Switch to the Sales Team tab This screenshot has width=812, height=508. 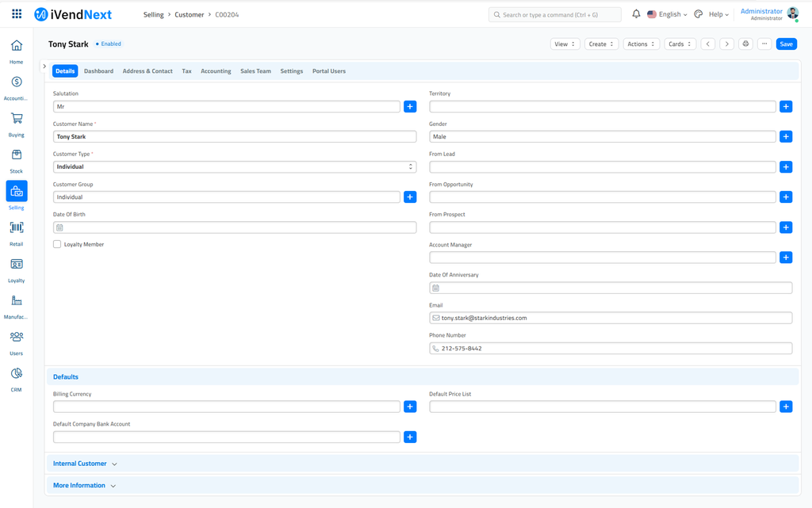255,71
